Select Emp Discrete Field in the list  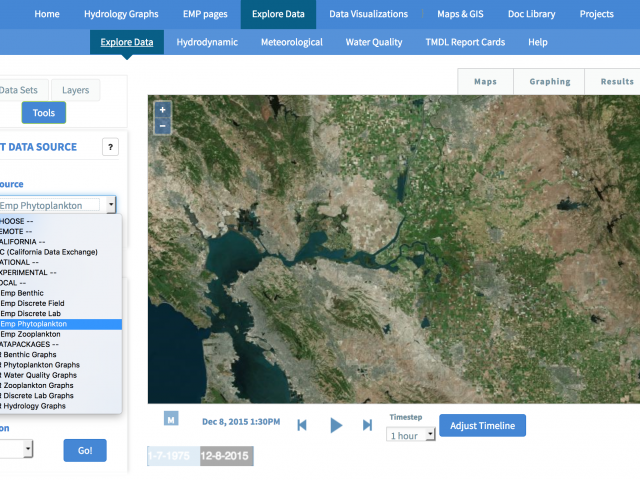pyautogui.click(x=61, y=303)
